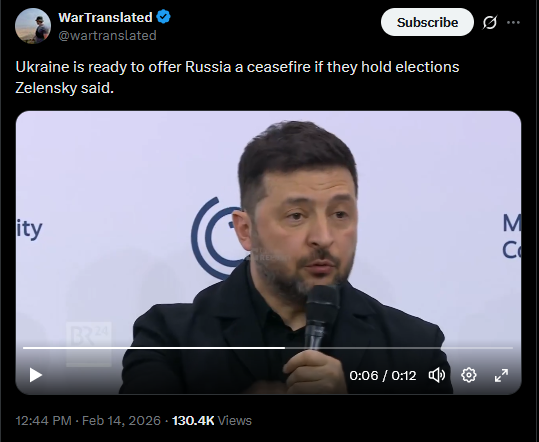Image resolution: width=539 pixels, height=442 pixels.
Task: Open the video settings gear
Action: 469,375
